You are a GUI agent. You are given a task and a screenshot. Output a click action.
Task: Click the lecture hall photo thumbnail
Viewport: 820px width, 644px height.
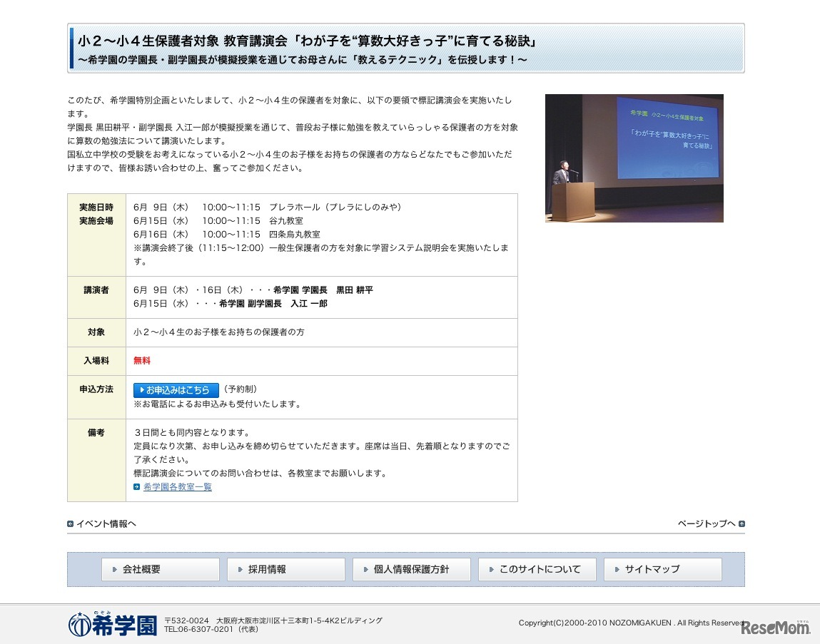click(x=634, y=158)
